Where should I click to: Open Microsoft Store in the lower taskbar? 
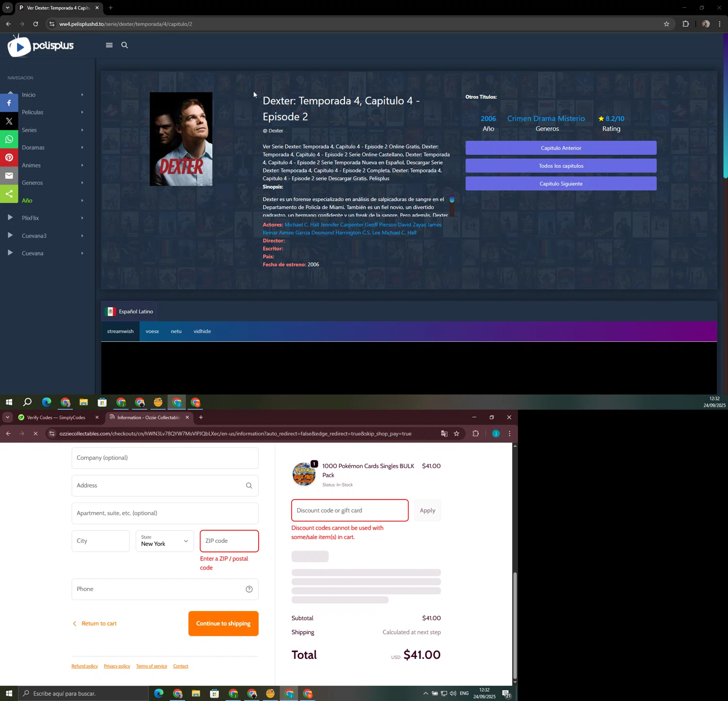[214, 694]
